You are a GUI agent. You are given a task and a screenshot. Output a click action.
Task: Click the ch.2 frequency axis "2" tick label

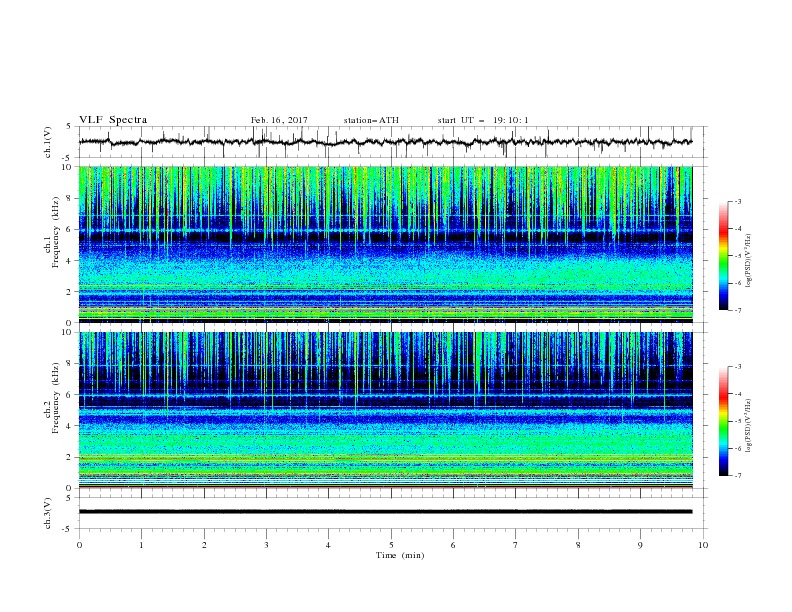(x=70, y=457)
